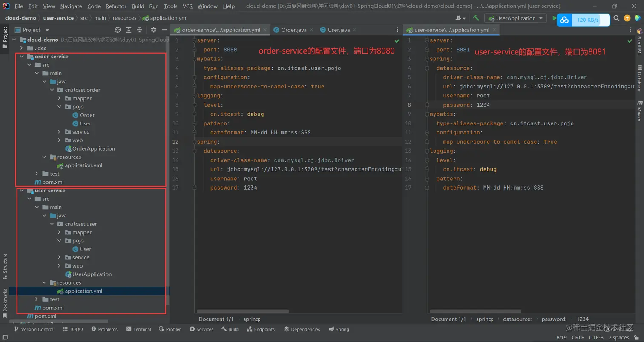Collapse the pojo package under cn.itcast.order
This screenshot has width=644, height=342.
[60, 107]
